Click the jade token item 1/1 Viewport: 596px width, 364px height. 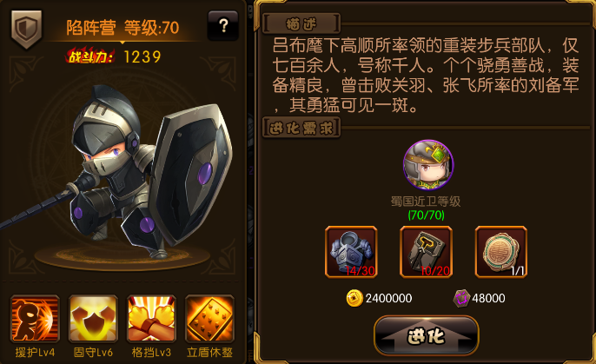(x=501, y=252)
